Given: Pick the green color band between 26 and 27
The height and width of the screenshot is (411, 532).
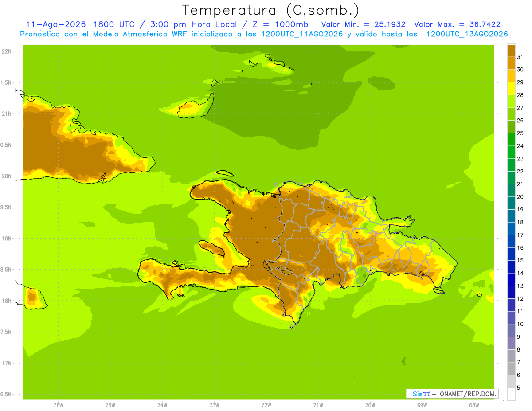Looking at the screenshot, I should (x=511, y=114).
